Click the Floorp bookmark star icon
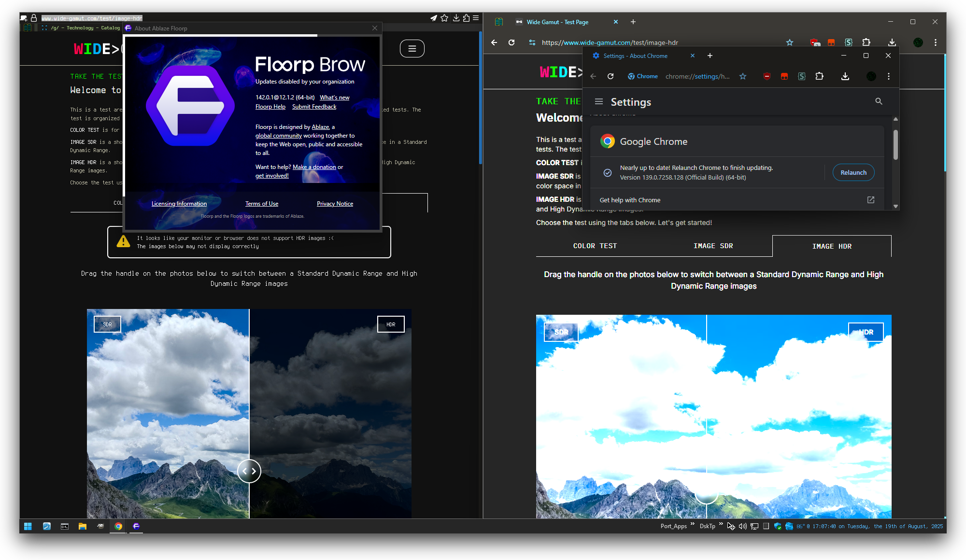This screenshot has height=560, width=966. 444,18
